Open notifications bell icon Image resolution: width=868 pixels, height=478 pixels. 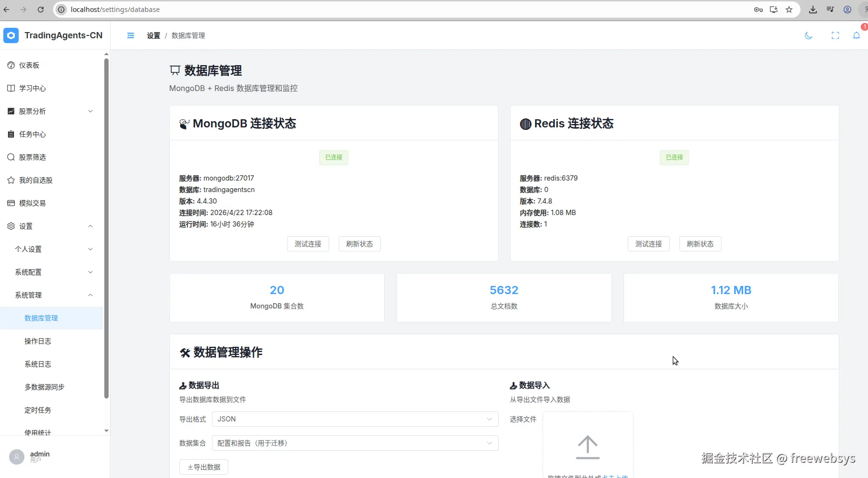click(x=857, y=35)
